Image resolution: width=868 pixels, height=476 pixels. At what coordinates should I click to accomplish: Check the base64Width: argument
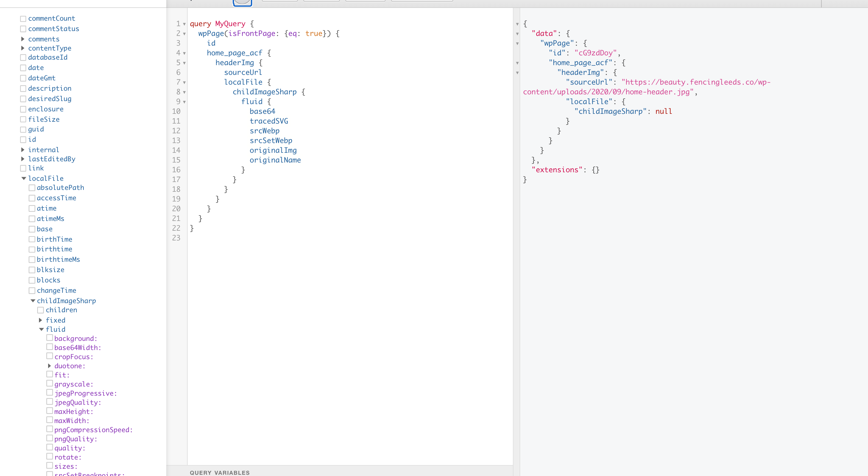pyautogui.click(x=50, y=347)
